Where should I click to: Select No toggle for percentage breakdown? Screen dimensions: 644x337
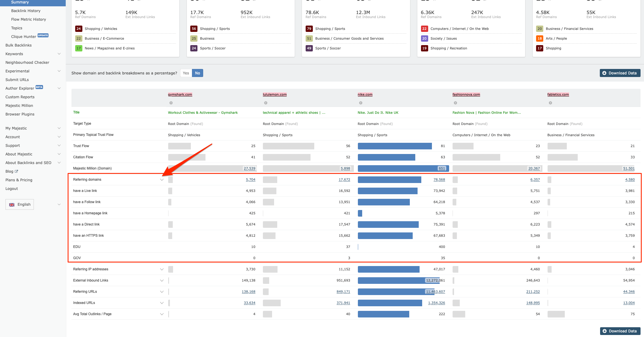(x=197, y=73)
